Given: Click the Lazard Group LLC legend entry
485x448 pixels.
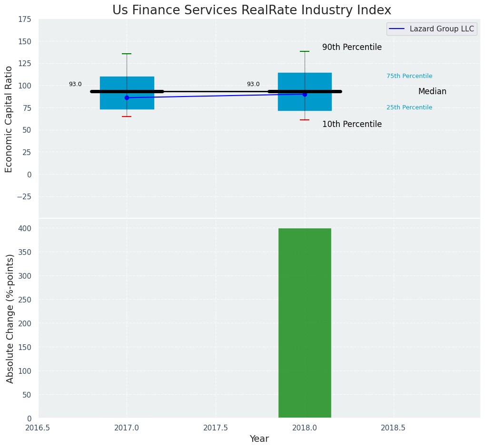Looking at the screenshot, I should [x=441, y=29].
